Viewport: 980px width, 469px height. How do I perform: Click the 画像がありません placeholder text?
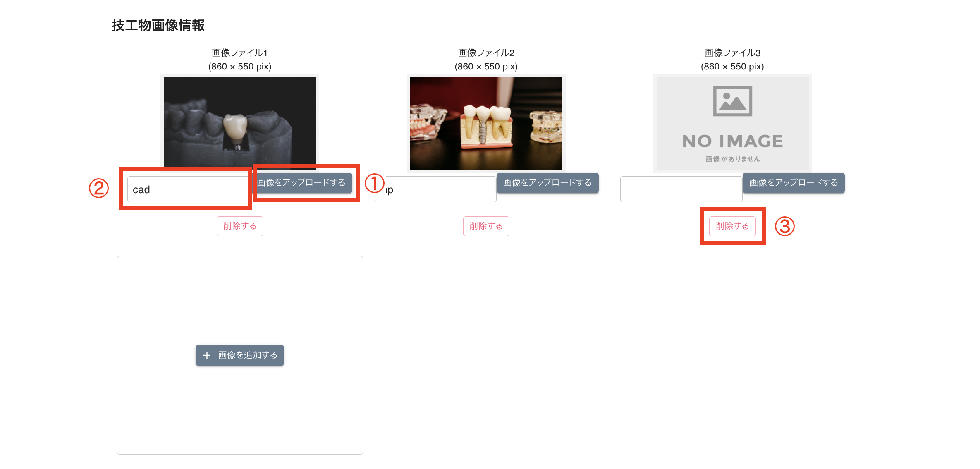coord(732,159)
